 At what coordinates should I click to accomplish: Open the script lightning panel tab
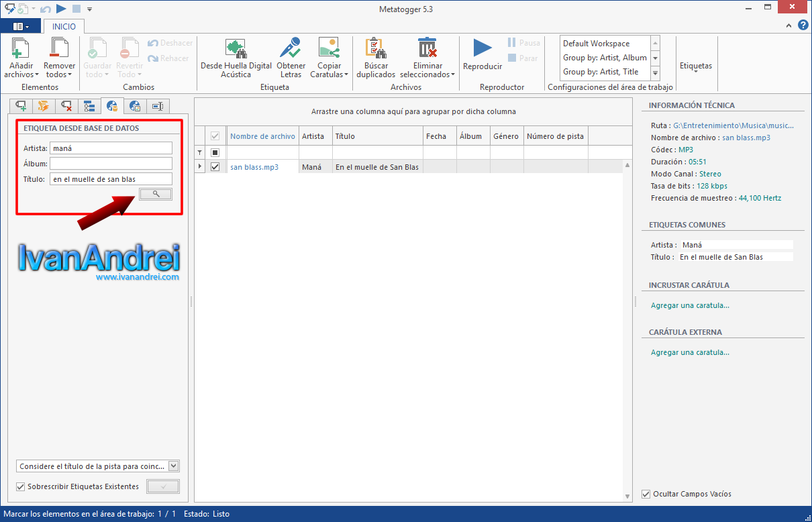(x=44, y=106)
